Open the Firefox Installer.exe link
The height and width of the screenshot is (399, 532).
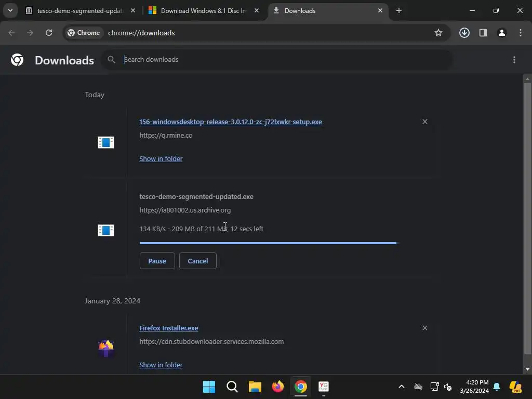169,328
